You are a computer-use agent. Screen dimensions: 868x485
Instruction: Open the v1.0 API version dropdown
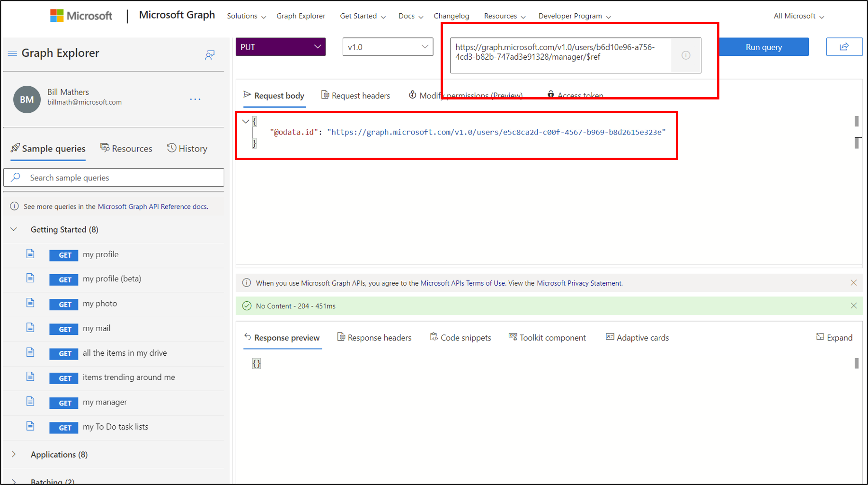pyautogui.click(x=388, y=47)
